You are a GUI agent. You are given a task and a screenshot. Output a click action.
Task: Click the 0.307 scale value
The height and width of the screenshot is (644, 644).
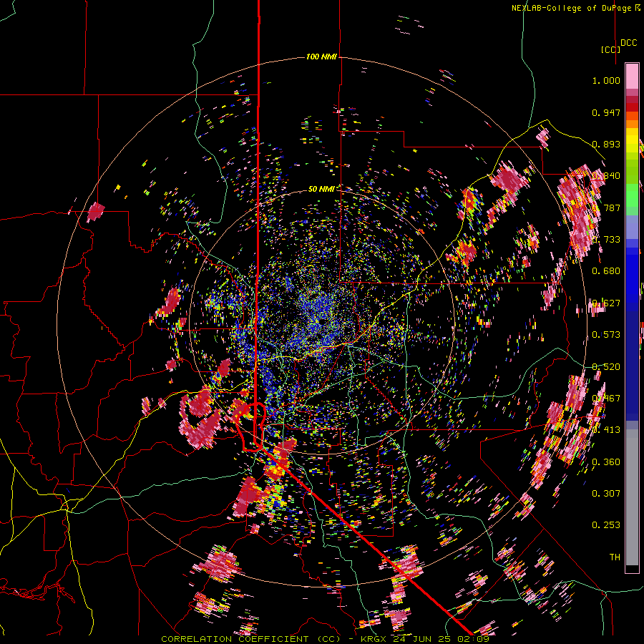point(606,493)
